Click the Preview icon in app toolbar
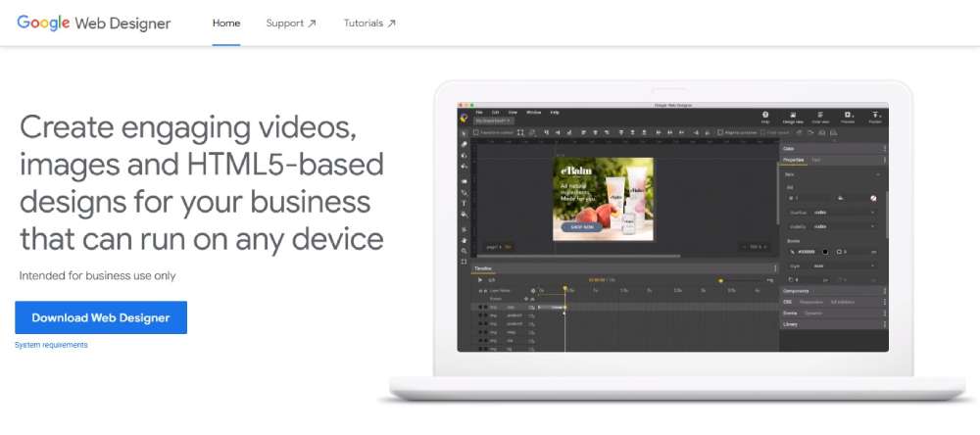The image size is (980, 435). click(x=848, y=117)
